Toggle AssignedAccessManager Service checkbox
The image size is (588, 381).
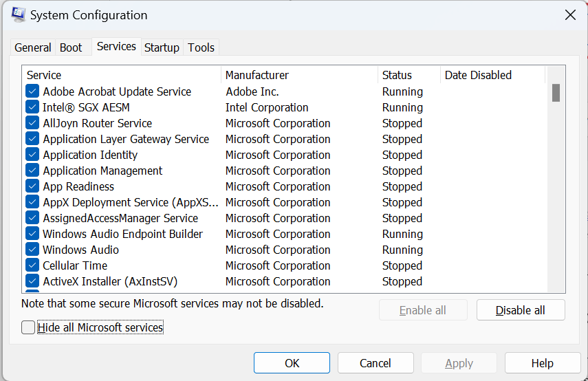[x=32, y=218]
